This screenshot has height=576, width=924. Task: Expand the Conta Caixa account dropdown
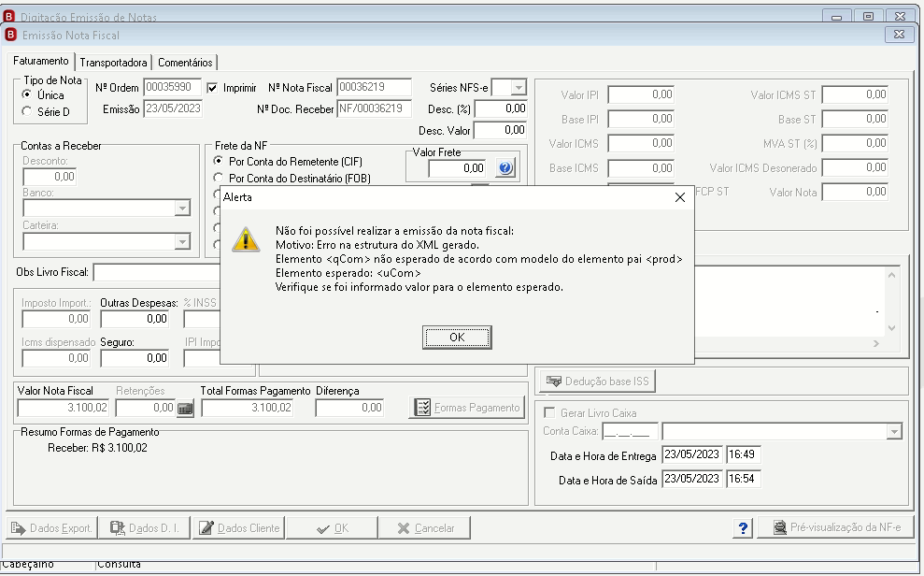[x=894, y=432]
